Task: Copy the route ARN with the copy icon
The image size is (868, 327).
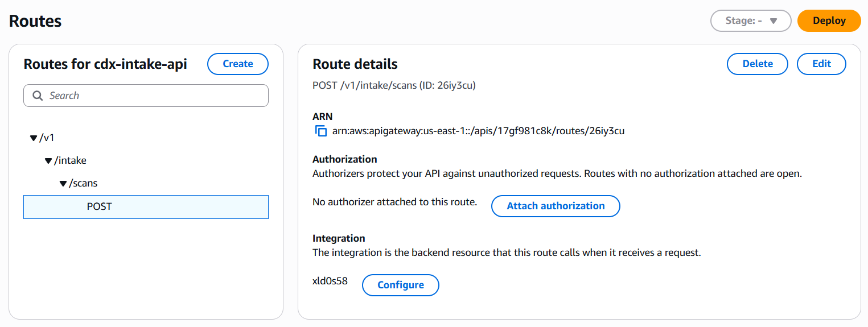Action: pos(321,131)
